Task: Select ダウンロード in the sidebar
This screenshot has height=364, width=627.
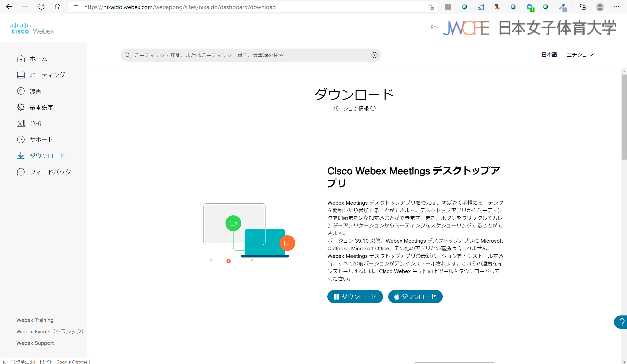Action: (47, 156)
